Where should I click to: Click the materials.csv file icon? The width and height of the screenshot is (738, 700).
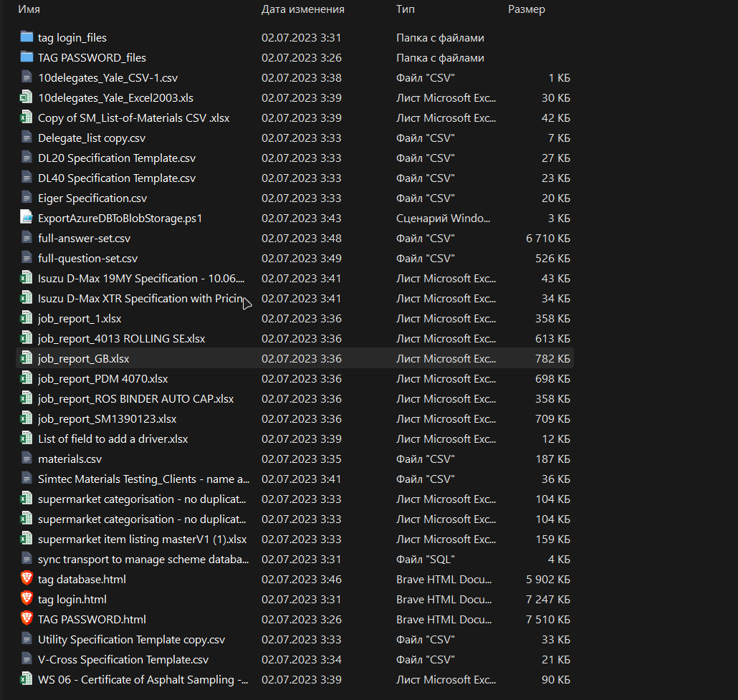(x=27, y=459)
